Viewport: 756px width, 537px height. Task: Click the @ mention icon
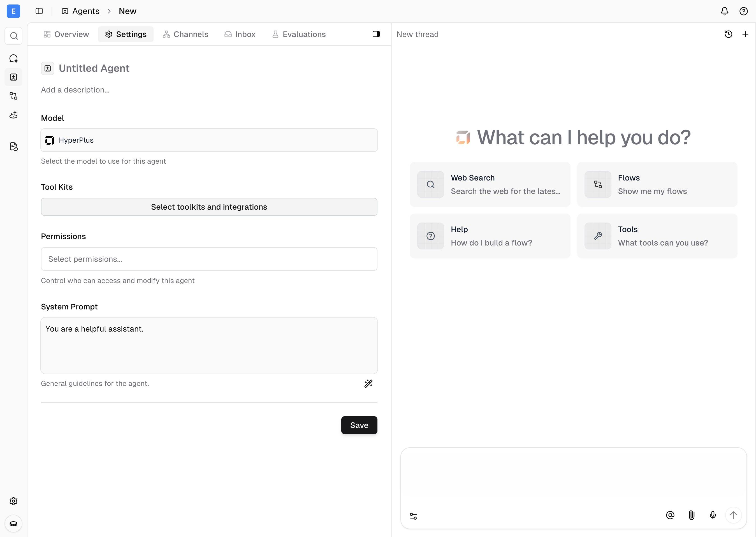[x=670, y=515]
